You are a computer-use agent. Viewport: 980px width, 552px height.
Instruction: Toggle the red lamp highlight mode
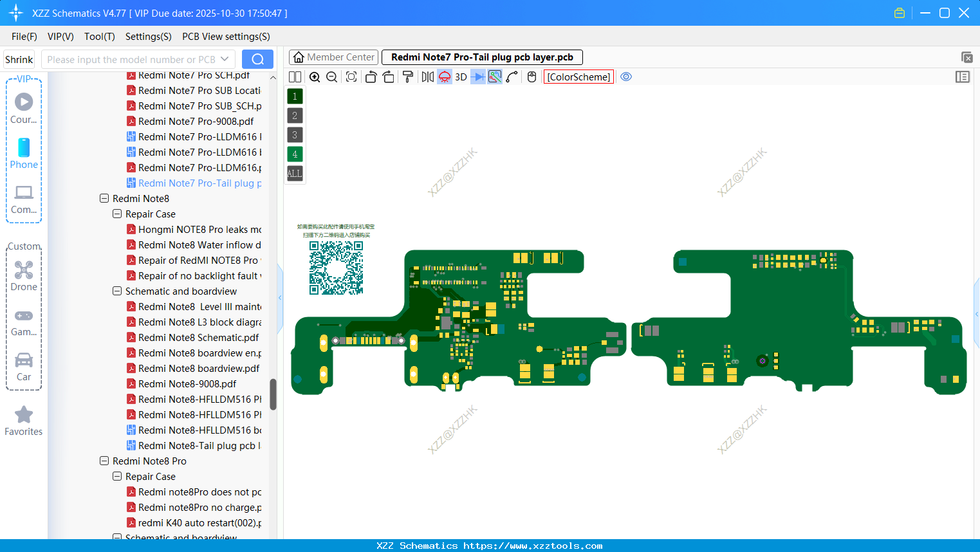(445, 77)
